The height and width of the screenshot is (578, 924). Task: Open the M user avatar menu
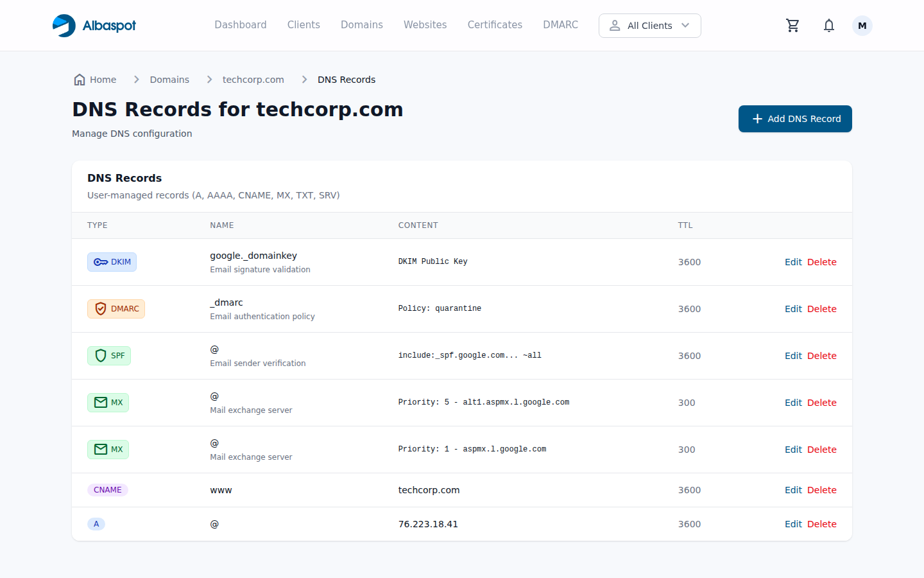[862, 25]
